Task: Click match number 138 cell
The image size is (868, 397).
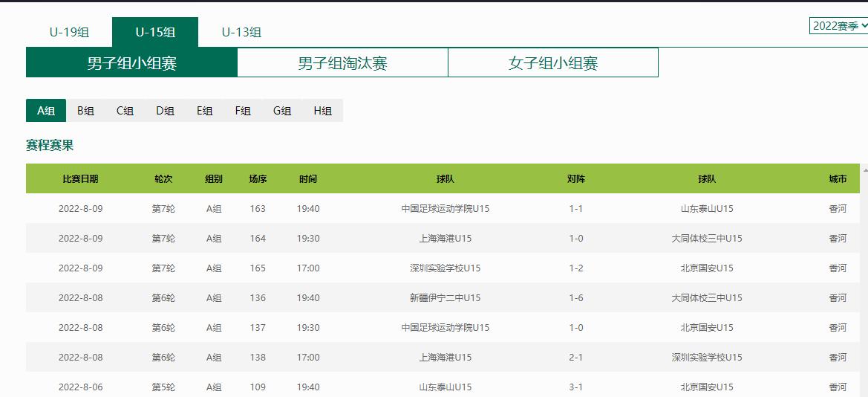Action: tap(258, 357)
